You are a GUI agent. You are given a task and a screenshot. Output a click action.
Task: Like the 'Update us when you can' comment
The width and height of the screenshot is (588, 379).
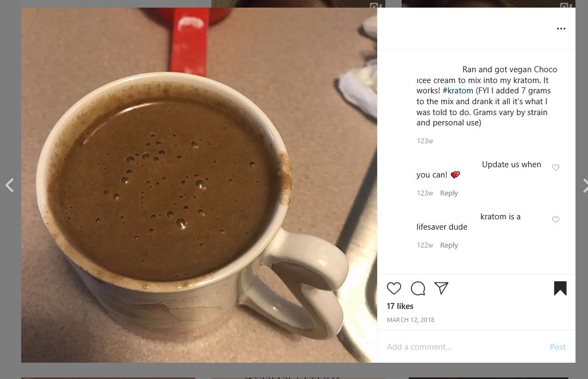(556, 167)
